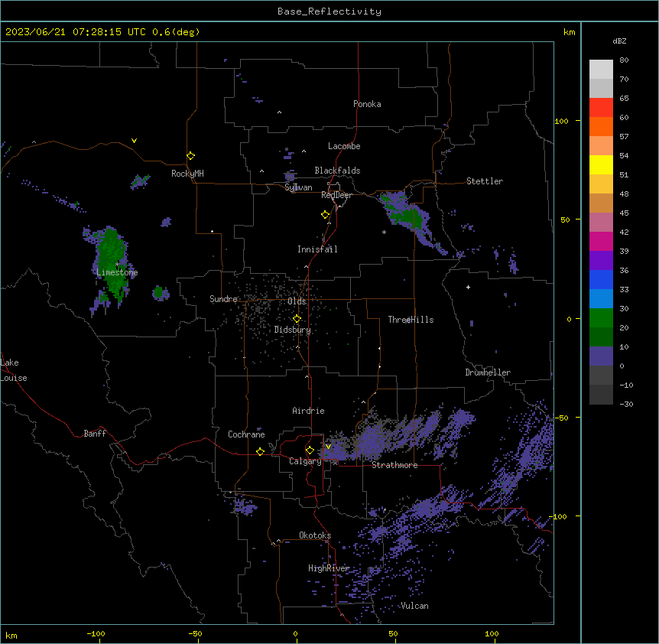Select the yellow diamond marker above Calgary label
Viewport: 659px width, 644px height.
point(310,450)
